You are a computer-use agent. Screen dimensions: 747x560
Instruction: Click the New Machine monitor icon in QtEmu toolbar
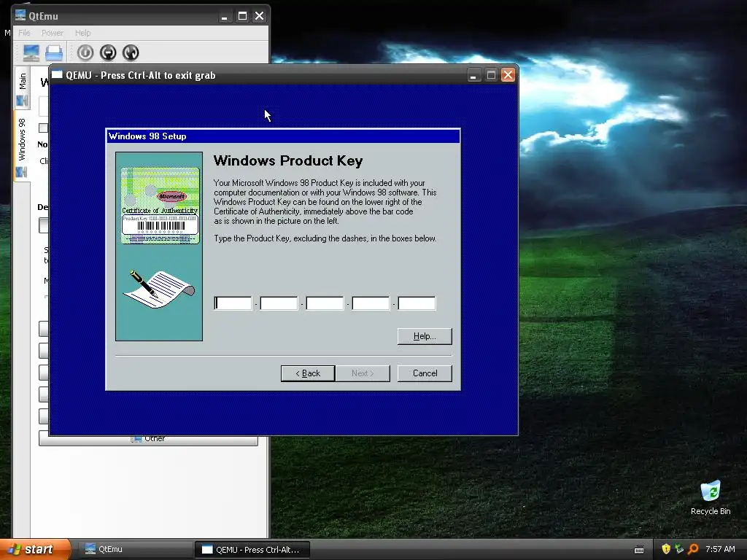31,52
